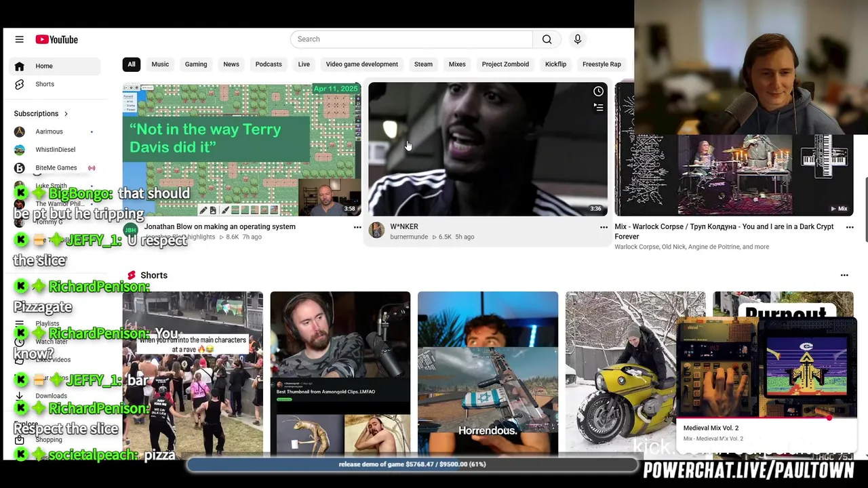Open options for Warlock Corpse mix

850,227
